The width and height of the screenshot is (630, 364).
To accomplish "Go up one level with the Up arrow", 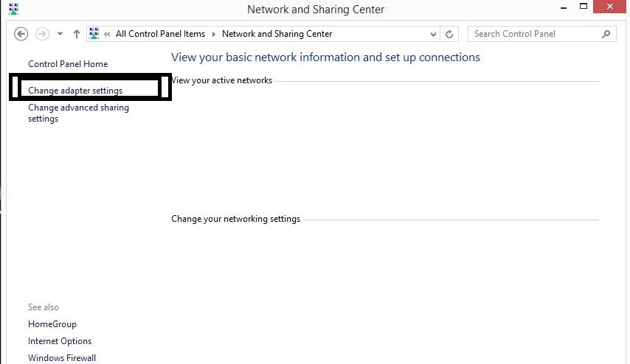I will [76, 34].
